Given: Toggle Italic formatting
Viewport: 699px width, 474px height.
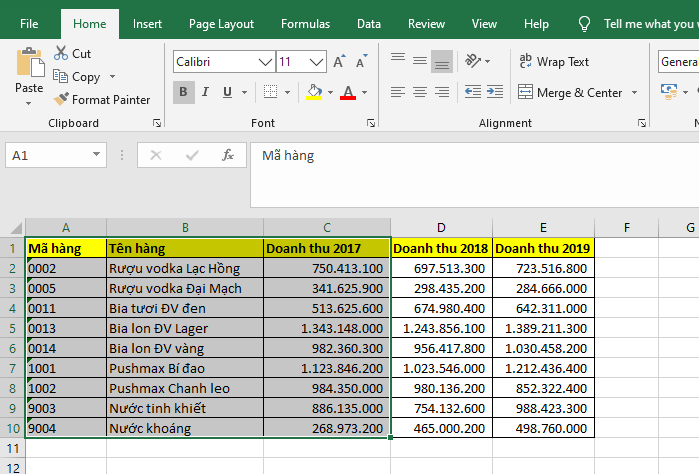Looking at the screenshot, I should 206,93.
